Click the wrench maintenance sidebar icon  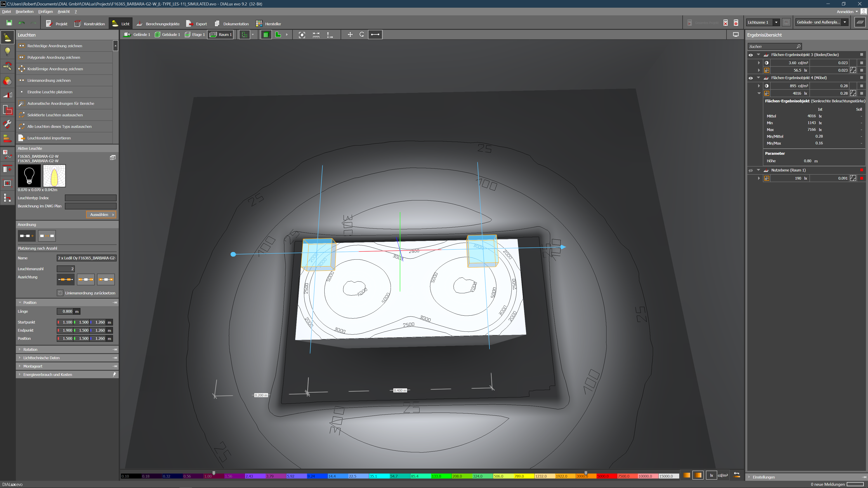point(7,124)
